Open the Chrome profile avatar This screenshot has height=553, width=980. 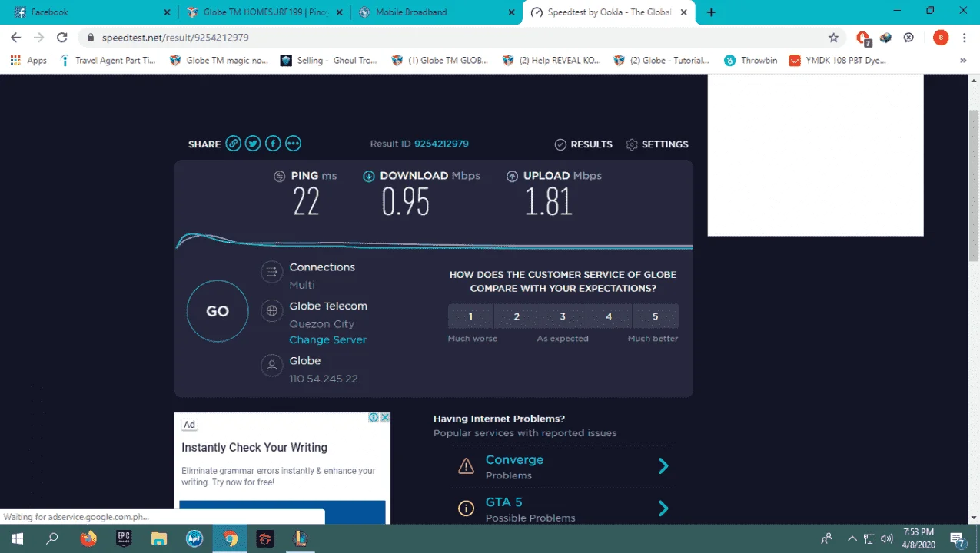(941, 38)
